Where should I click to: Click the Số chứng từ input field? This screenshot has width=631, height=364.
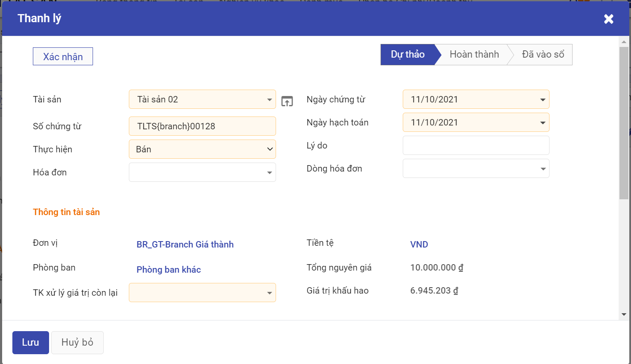pyautogui.click(x=202, y=126)
